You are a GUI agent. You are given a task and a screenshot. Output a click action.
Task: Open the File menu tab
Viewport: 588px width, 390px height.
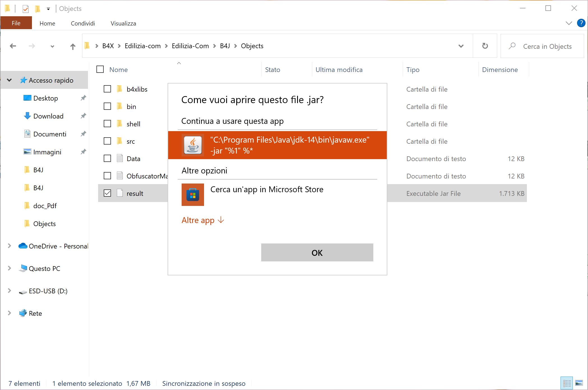click(x=16, y=23)
